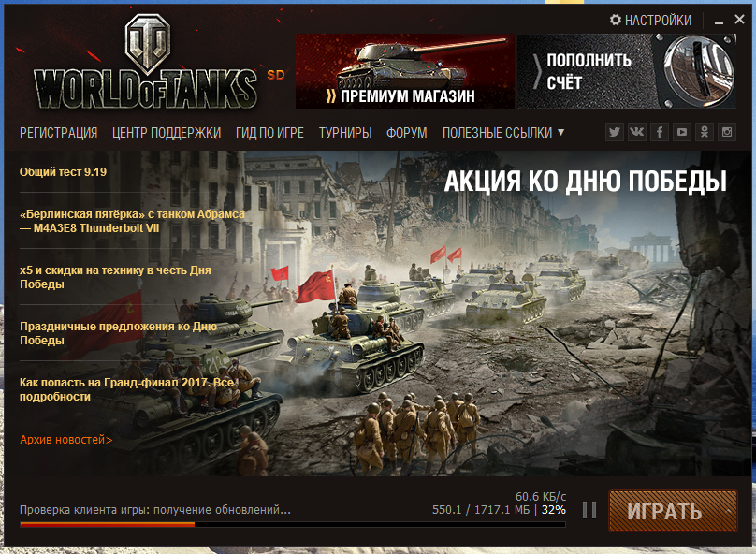Click the World of Tanks logo
Viewport: 756px width, 554px height.
(x=146, y=63)
